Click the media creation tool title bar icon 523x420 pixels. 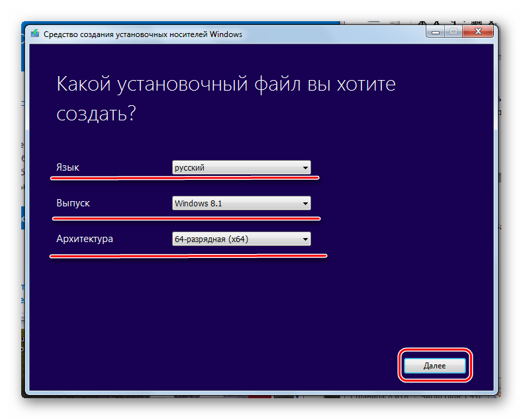(34, 34)
